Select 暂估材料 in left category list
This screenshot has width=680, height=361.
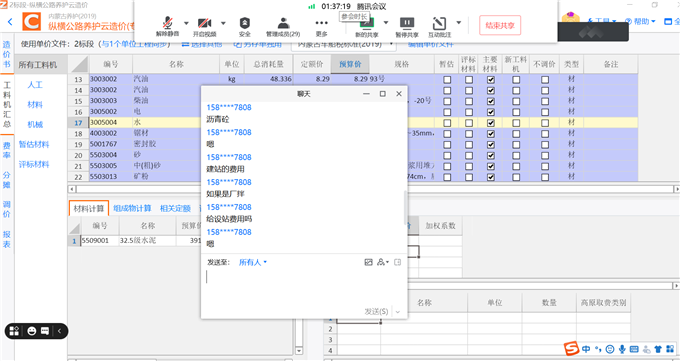[34, 144]
